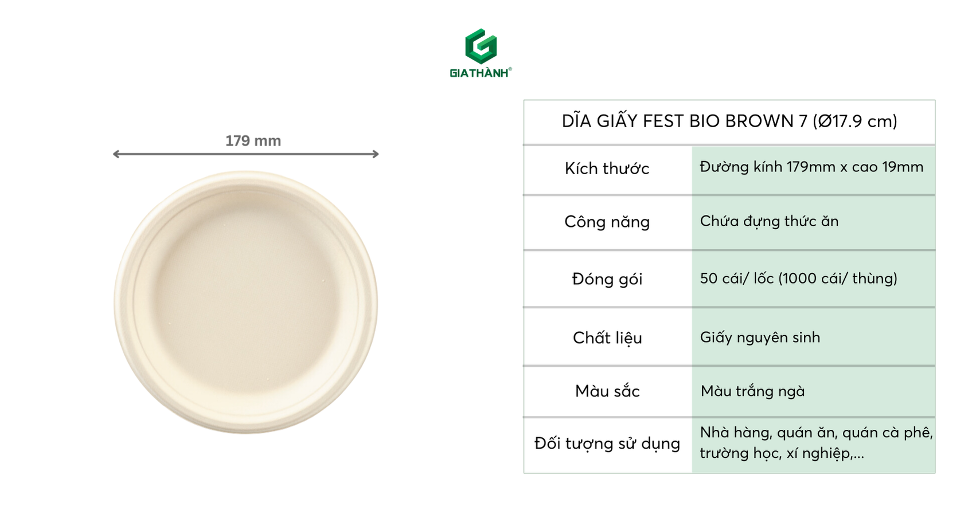Select the Đóng gói row label
The width and height of the screenshot is (980, 526).
tap(607, 279)
